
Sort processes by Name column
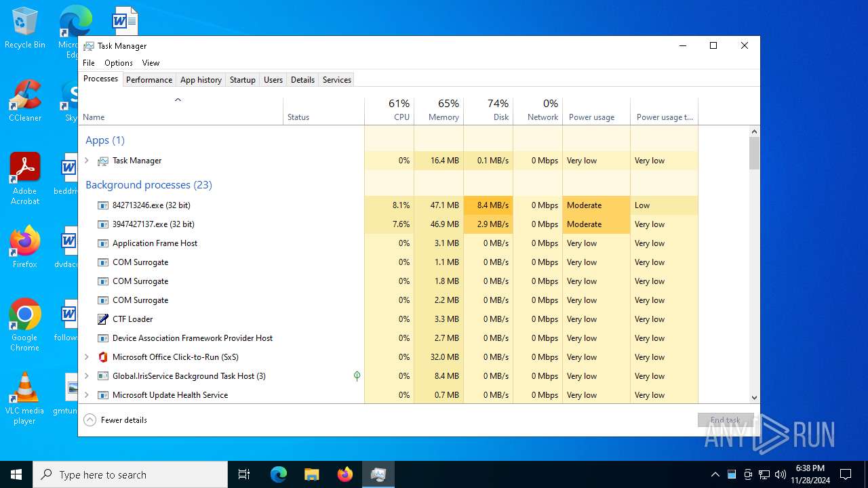click(180, 111)
